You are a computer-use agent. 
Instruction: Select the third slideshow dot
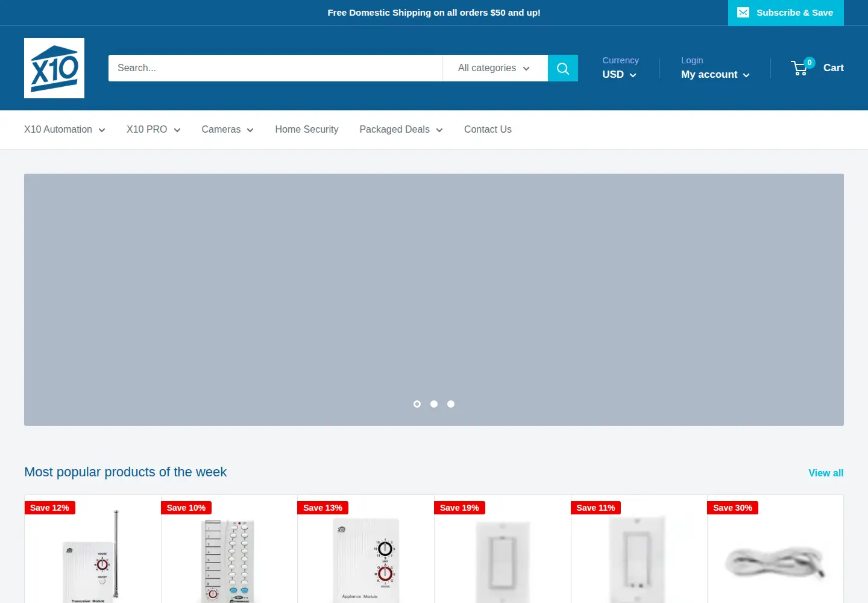451,404
